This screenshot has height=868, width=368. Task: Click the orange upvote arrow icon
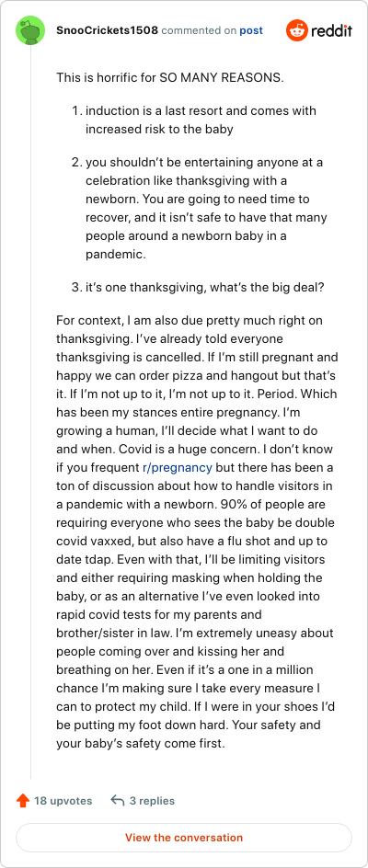[x=23, y=801]
